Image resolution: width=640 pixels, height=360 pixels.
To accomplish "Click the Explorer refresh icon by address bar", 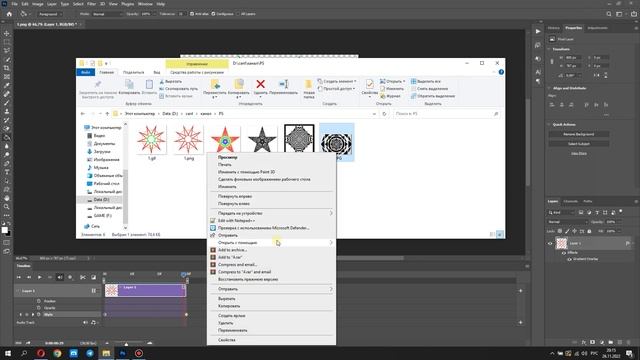I will tap(384, 114).
